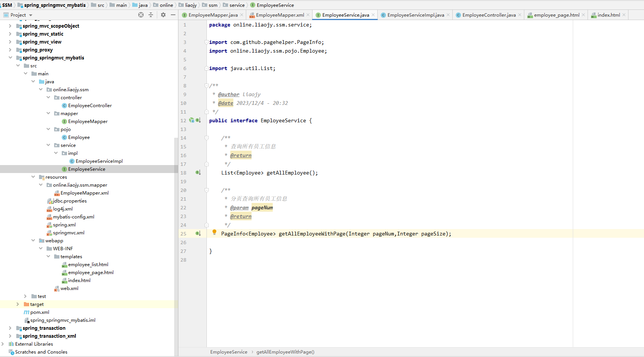Open Project panel settings gear
This screenshot has height=357, width=644.
[163, 15]
